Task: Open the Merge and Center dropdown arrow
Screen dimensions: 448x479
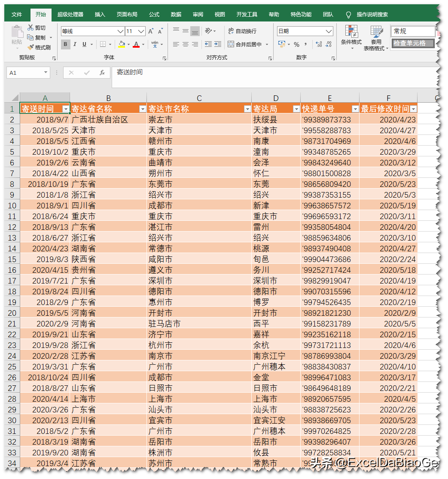Action: click(x=267, y=45)
